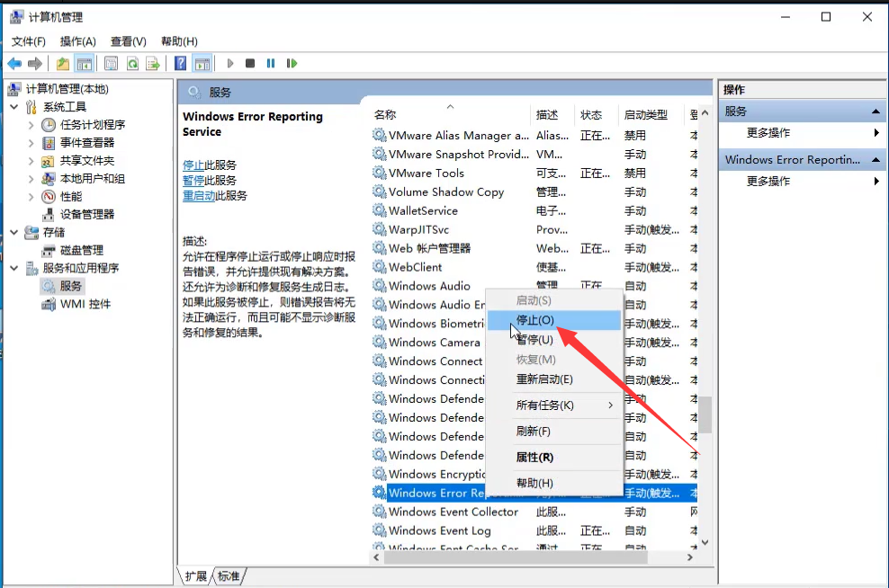Restart the service using the resume playback icon

pyautogui.click(x=292, y=63)
